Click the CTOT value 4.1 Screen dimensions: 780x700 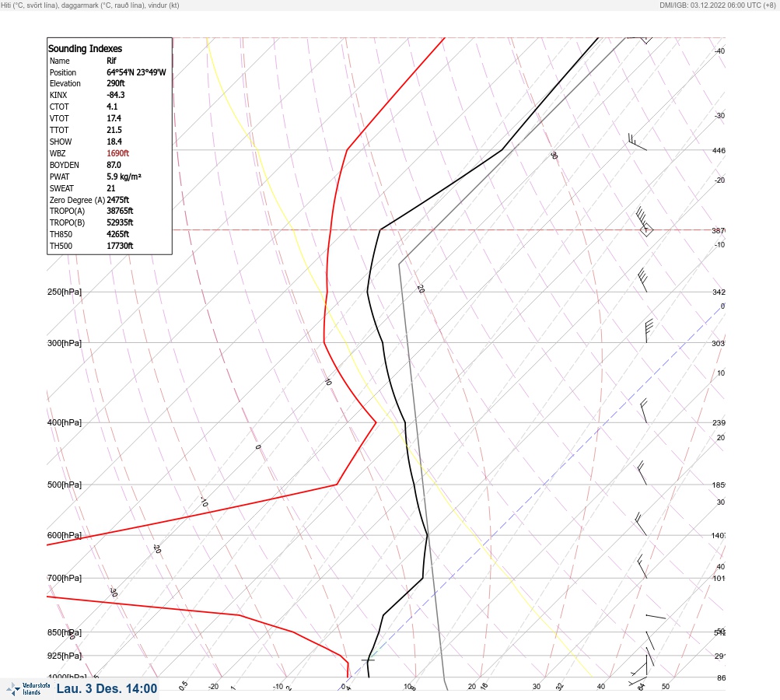tap(113, 107)
